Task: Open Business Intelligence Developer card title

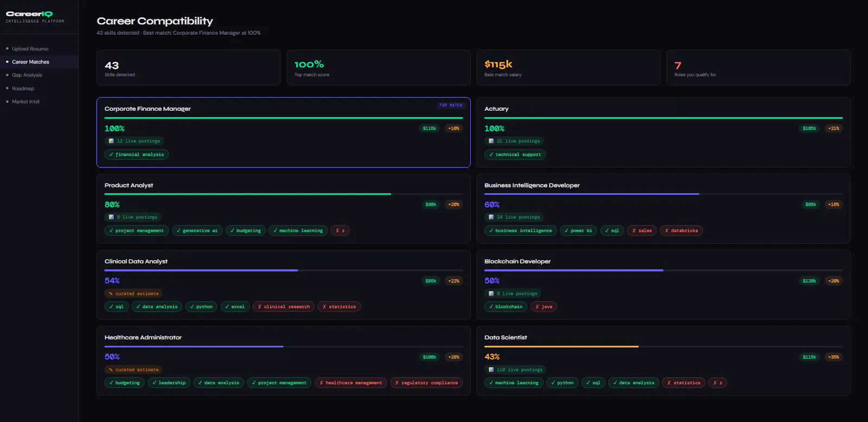Action: pos(532,185)
